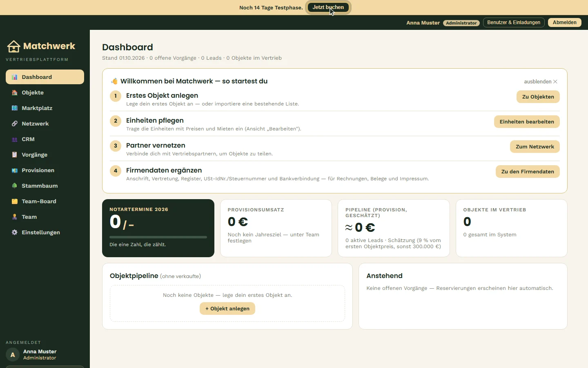
Task: Click the Vorgänge clipboard icon in sidebar
Action: pyautogui.click(x=15, y=155)
